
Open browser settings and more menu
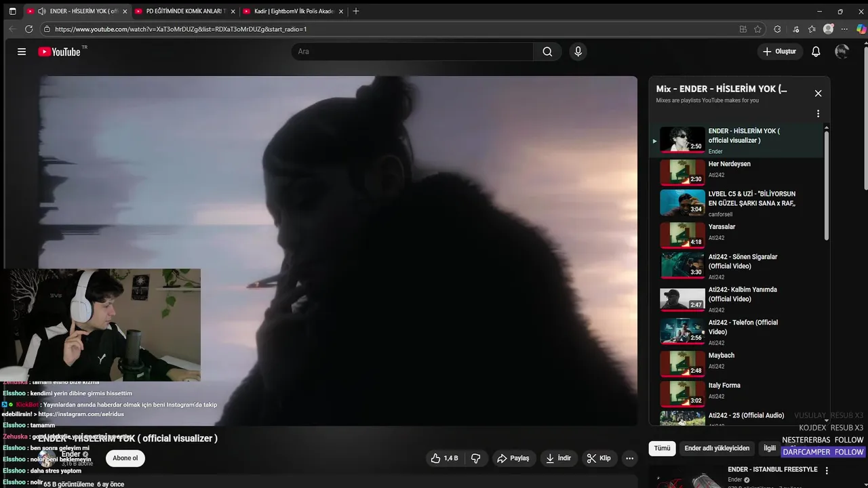[844, 29]
